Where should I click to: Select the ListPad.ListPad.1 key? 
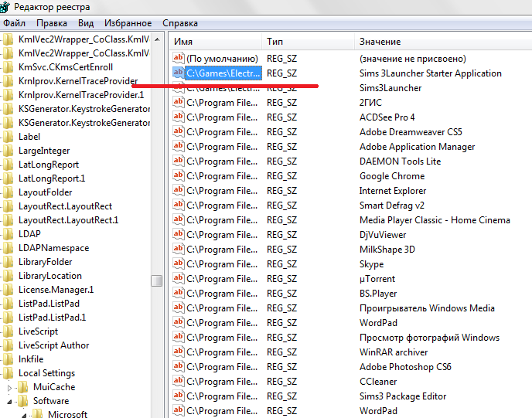point(53,318)
